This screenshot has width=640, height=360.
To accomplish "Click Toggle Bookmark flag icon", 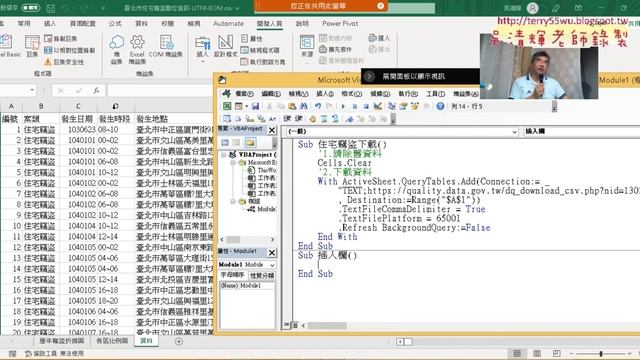I will coord(349,119).
